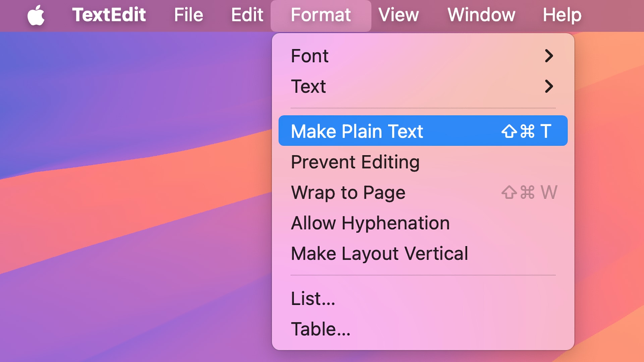The width and height of the screenshot is (644, 362).
Task: Open the Apple menu
Action: pos(36,15)
